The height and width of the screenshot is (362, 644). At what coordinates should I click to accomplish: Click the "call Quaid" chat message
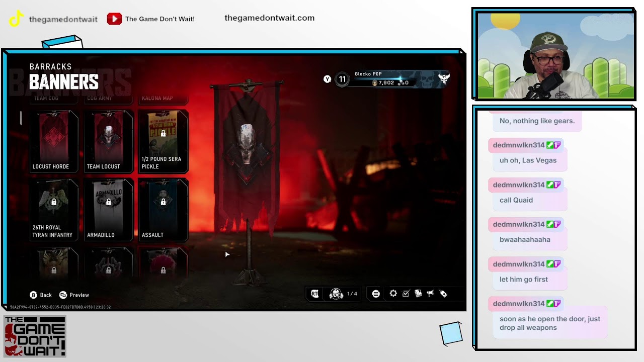[x=516, y=200]
